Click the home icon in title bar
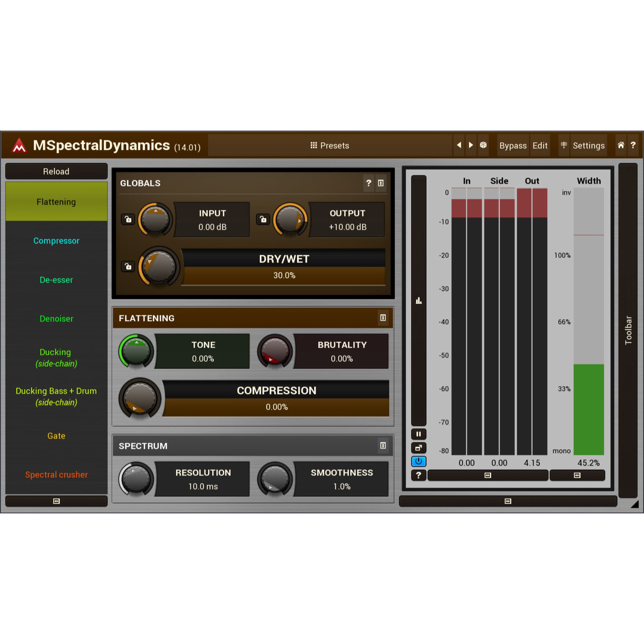This screenshot has height=644, width=644. (621, 145)
